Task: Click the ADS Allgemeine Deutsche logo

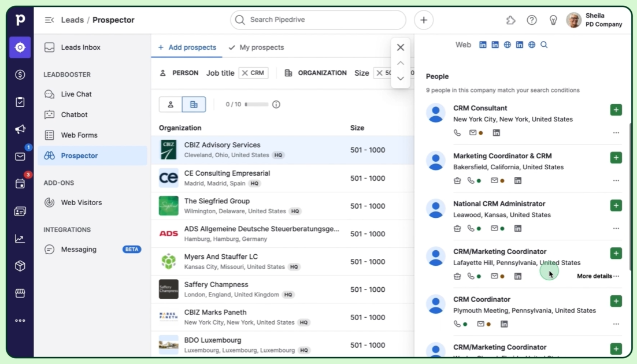Action: [169, 233]
